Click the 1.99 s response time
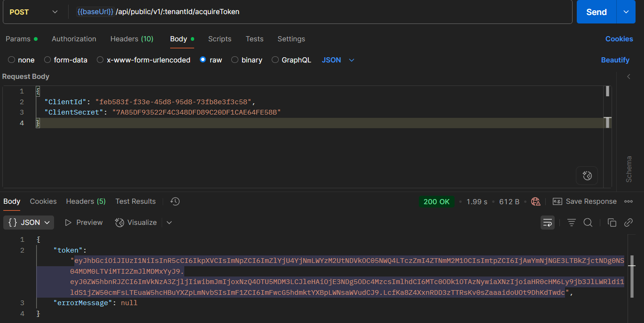 pos(477,201)
